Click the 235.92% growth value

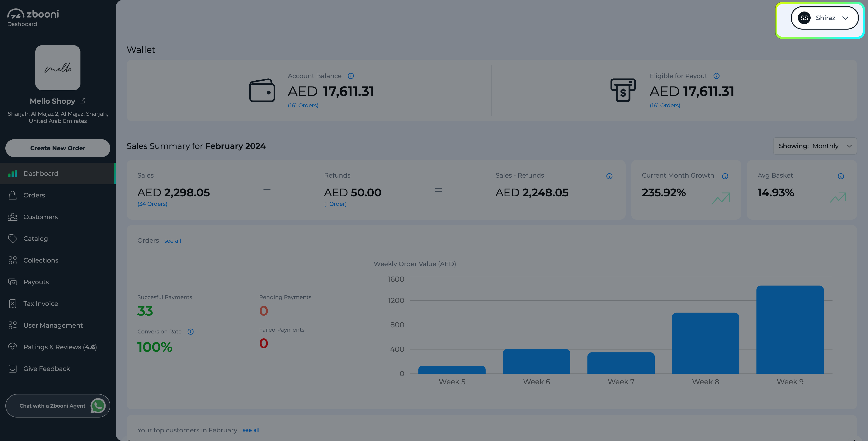[664, 192]
